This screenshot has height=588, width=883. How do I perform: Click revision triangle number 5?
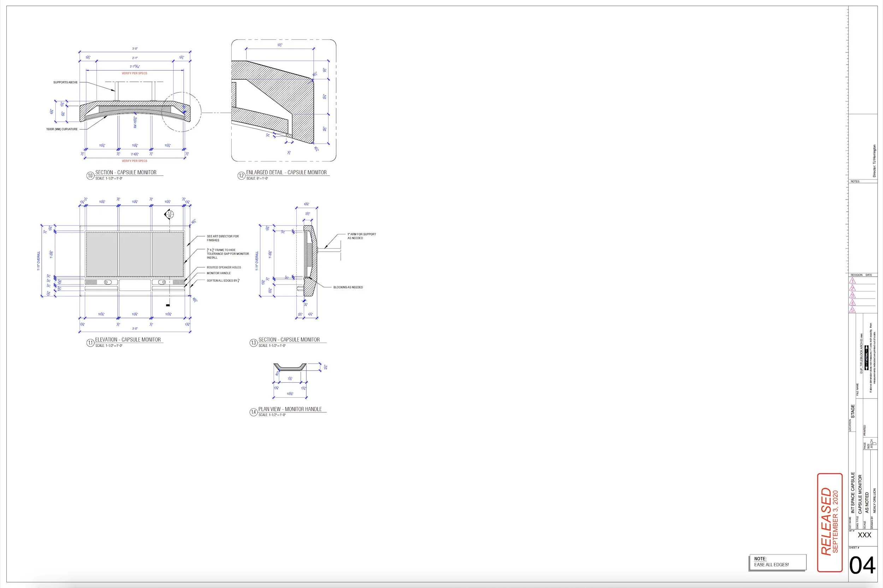point(853,310)
